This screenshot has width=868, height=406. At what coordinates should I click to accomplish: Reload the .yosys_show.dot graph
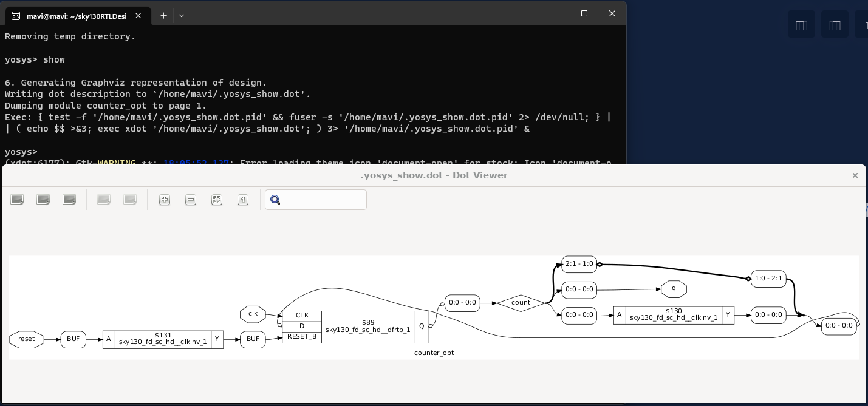coord(43,199)
